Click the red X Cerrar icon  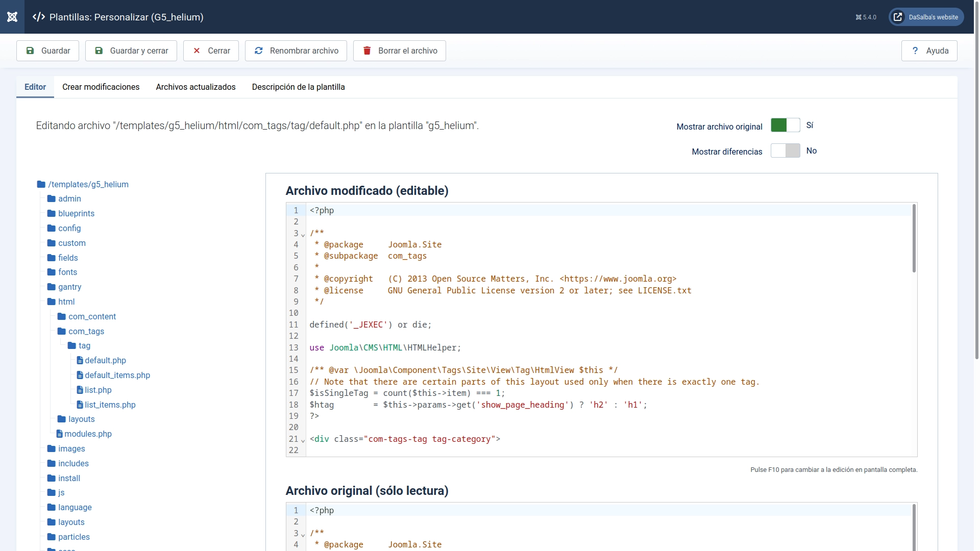click(197, 51)
